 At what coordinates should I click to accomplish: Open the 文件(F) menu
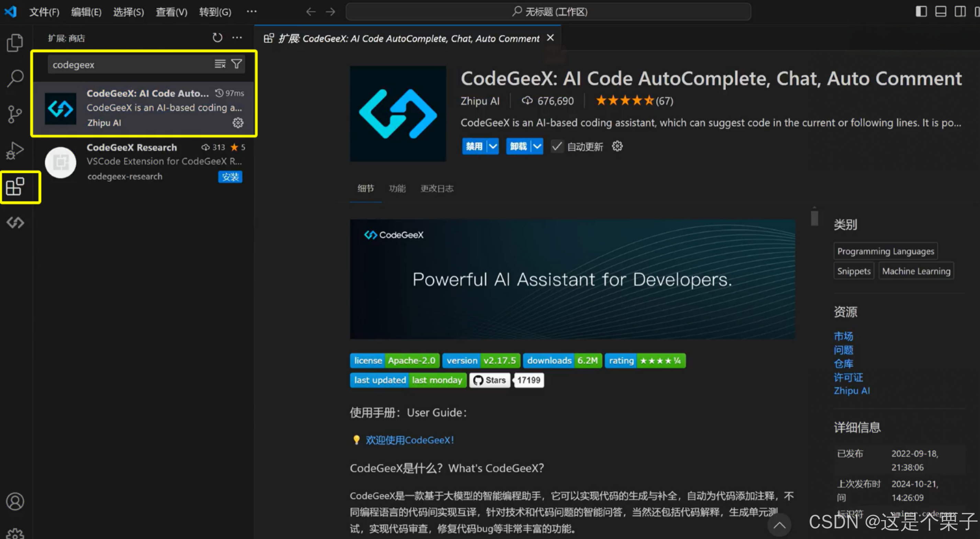[x=45, y=12]
